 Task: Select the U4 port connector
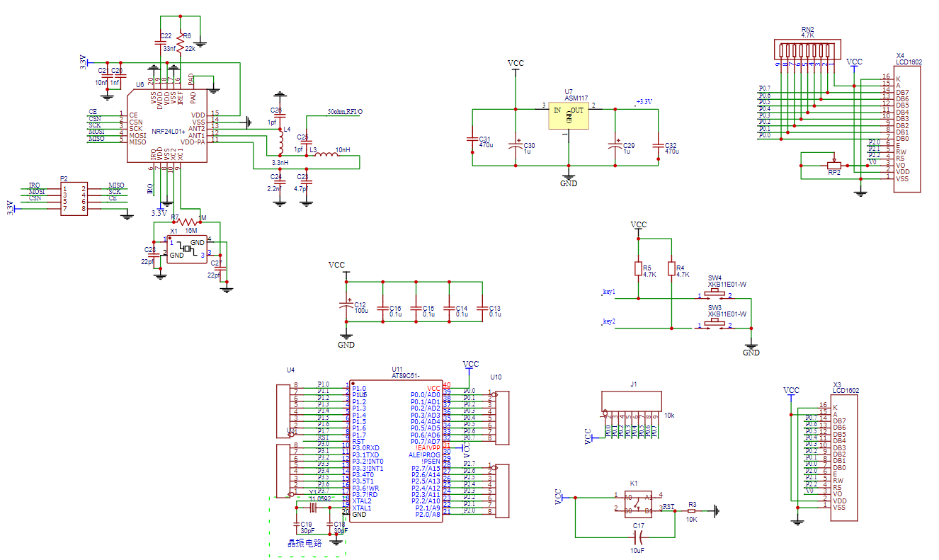[283, 412]
